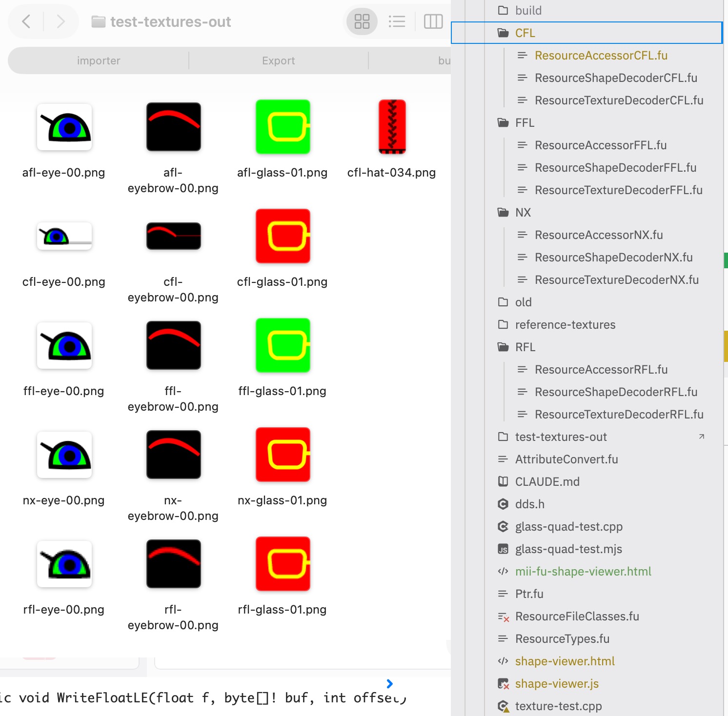Switch Finder to icon grid view
The height and width of the screenshot is (716, 728).
point(362,21)
